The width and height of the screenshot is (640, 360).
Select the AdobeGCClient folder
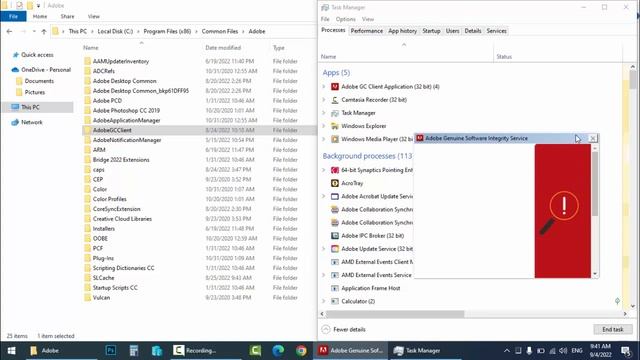(112, 130)
